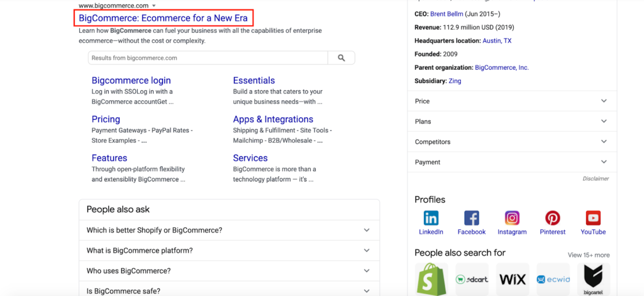644x296 pixels.
Task: Open the LinkedIn profile icon
Action: click(431, 218)
